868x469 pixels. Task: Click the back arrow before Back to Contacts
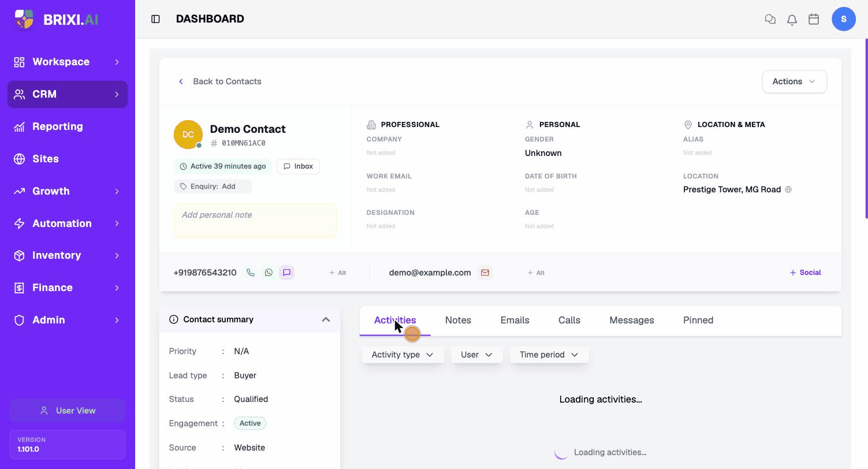181,81
